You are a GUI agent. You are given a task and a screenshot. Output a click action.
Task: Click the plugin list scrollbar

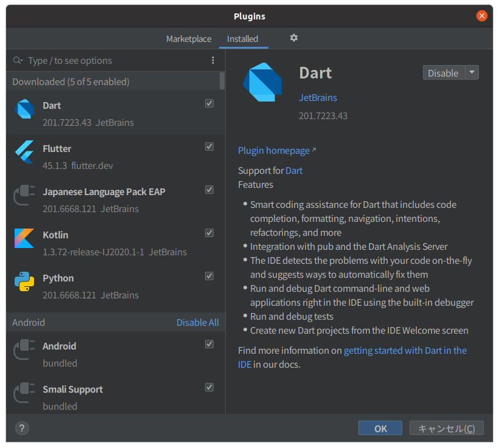(x=222, y=81)
